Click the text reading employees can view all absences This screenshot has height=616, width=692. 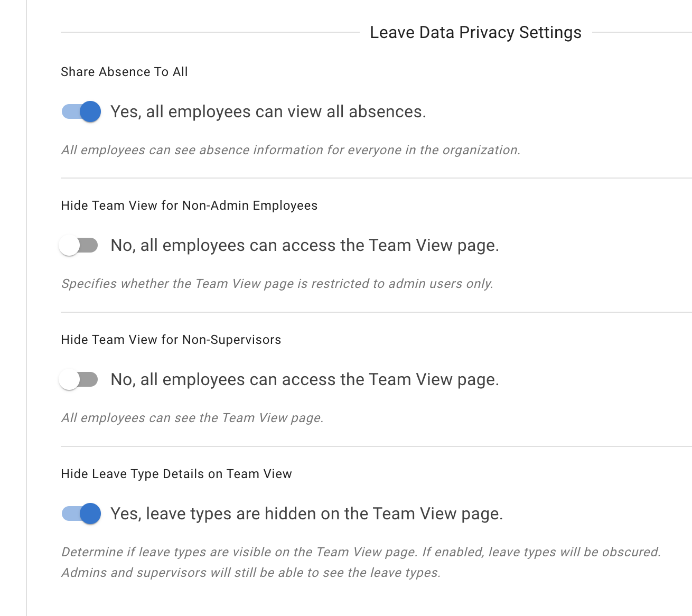click(x=268, y=111)
